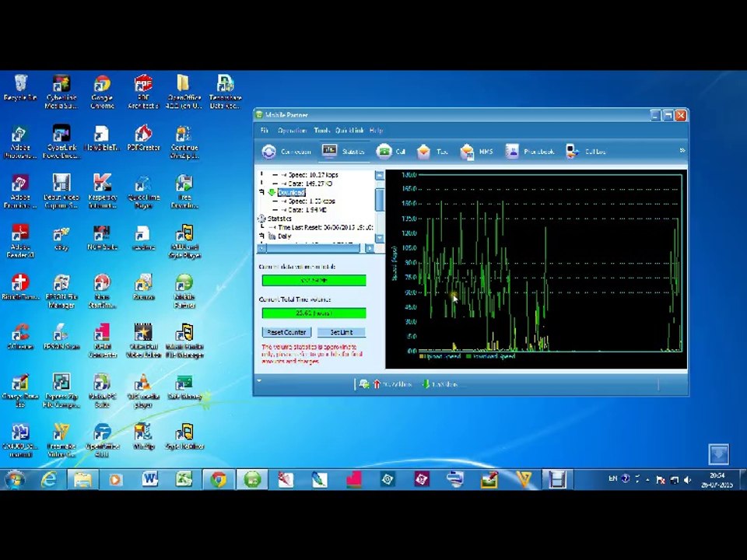The width and height of the screenshot is (747, 560).
Task: Launch Internet Explorer from the taskbar
Action: (x=48, y=480)
